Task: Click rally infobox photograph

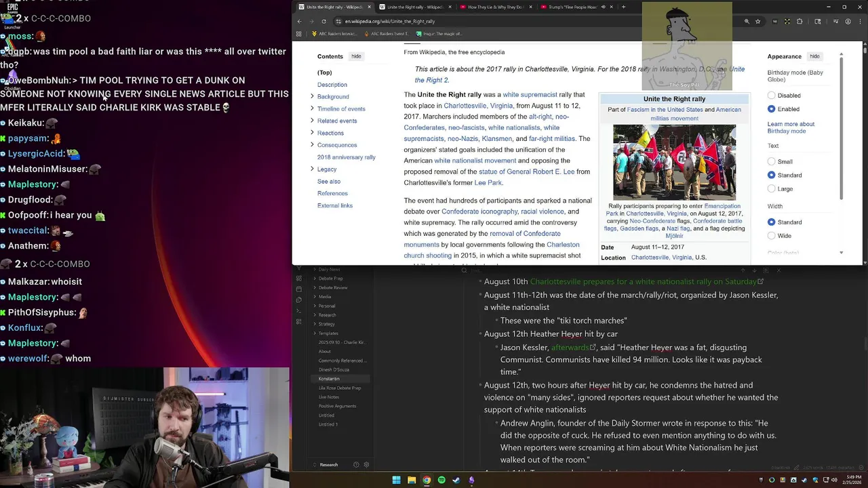Action: (x=674, y=162)
